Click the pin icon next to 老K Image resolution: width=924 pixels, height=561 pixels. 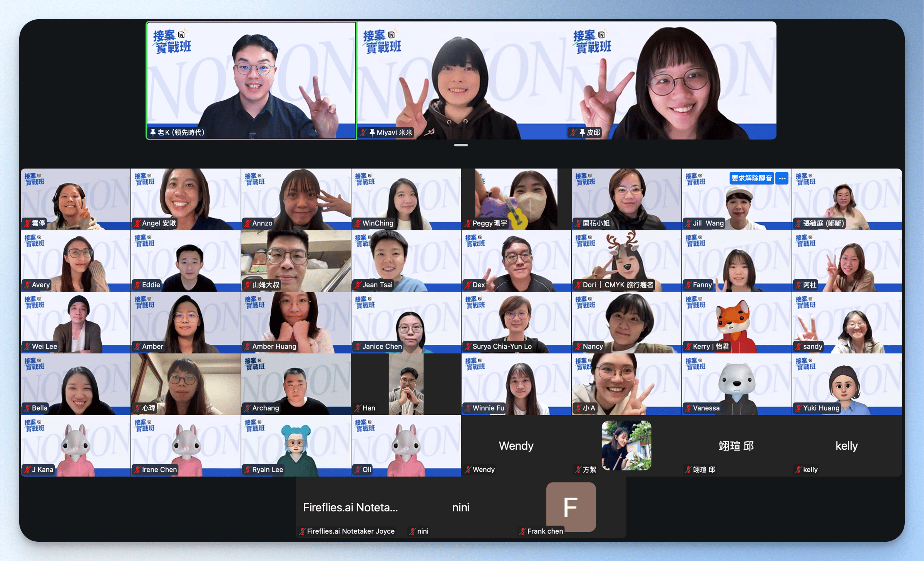click(153, 132)
